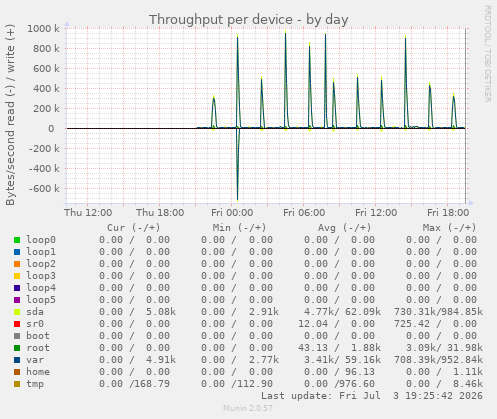
Task: Click the loop0 green legend swatch
Action: click(x=17, y=240)
